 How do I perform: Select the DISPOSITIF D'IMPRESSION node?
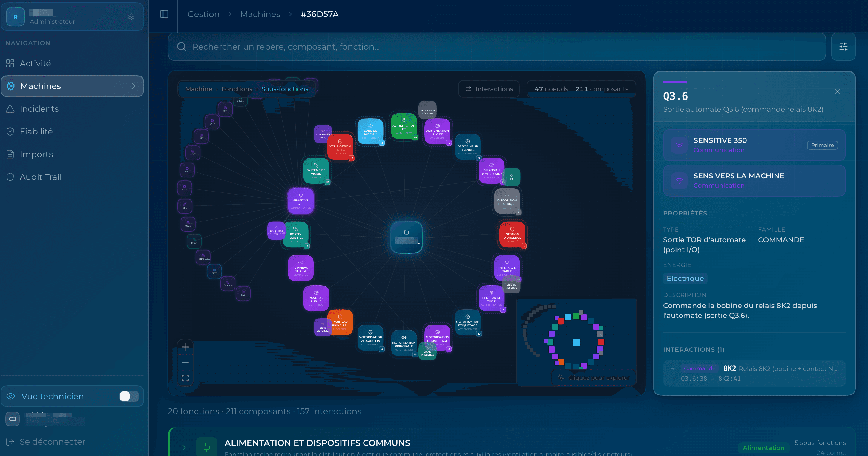click(x=492, y=171)
